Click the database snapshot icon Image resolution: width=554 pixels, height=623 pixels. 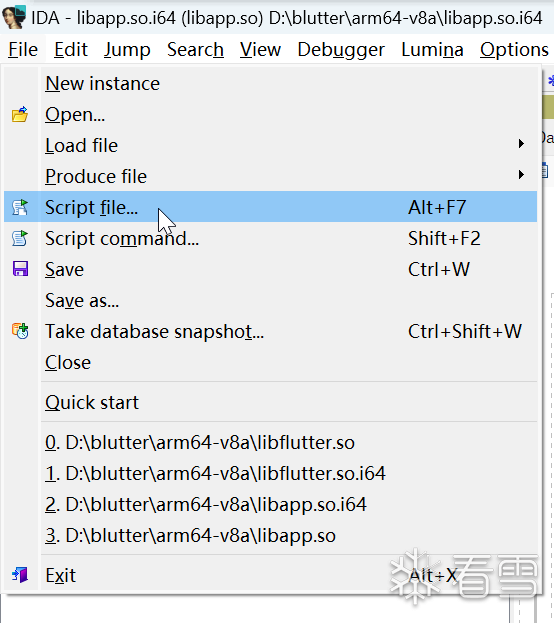[20, 331]
